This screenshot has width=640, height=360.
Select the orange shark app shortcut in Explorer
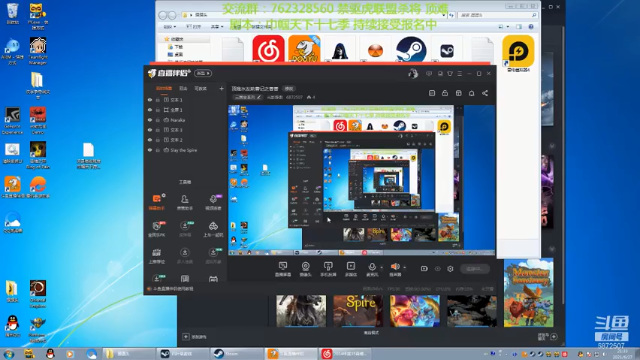coord(304,49)
